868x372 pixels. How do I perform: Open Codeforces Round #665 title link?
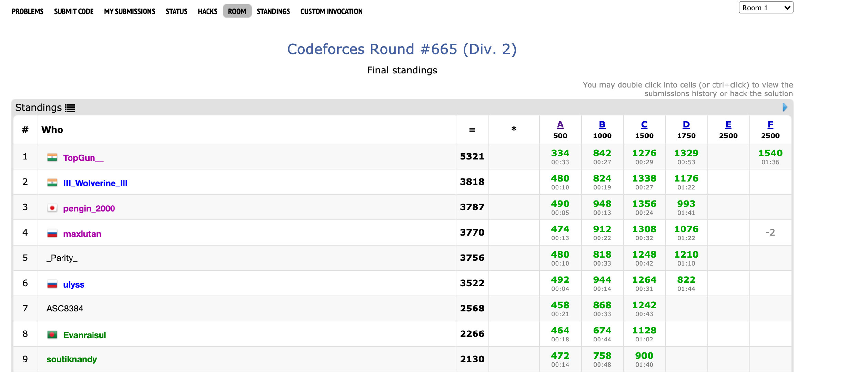(402, 49)
